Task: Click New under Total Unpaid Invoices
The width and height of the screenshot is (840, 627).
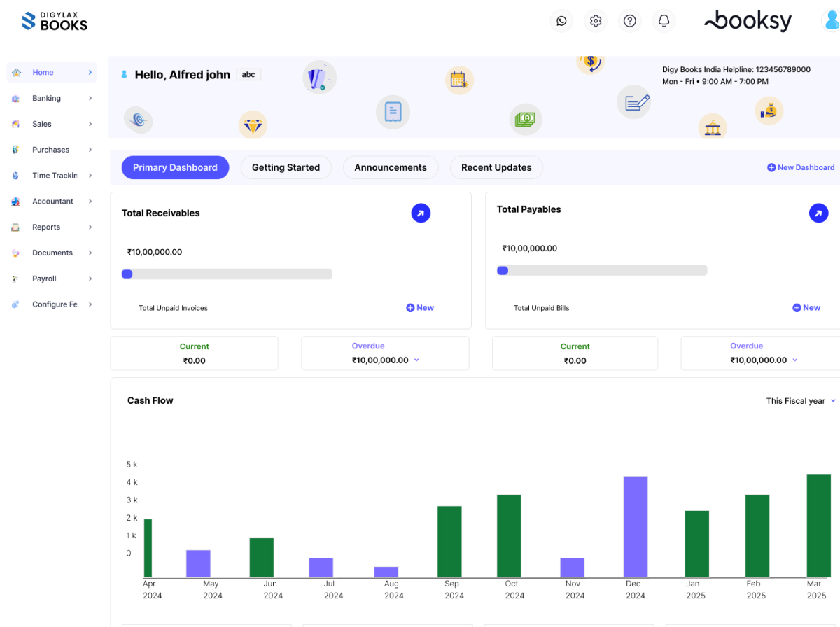Action: click(x=420, y=308)
